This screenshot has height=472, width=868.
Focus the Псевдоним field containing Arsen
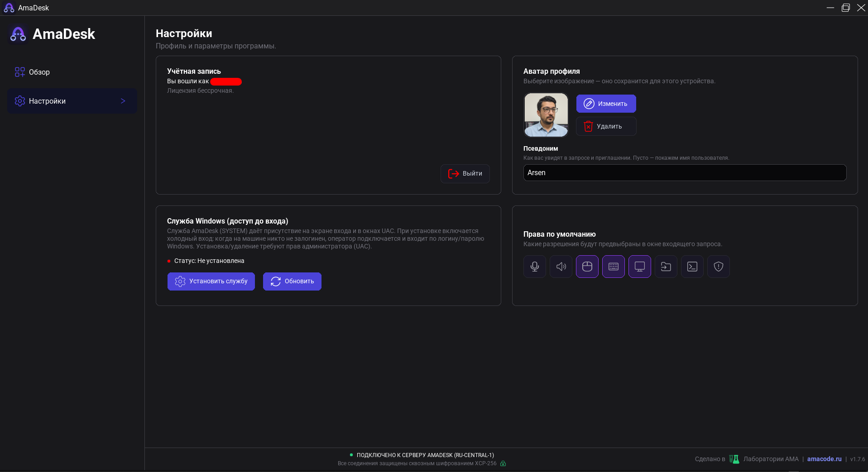(685, 173)
